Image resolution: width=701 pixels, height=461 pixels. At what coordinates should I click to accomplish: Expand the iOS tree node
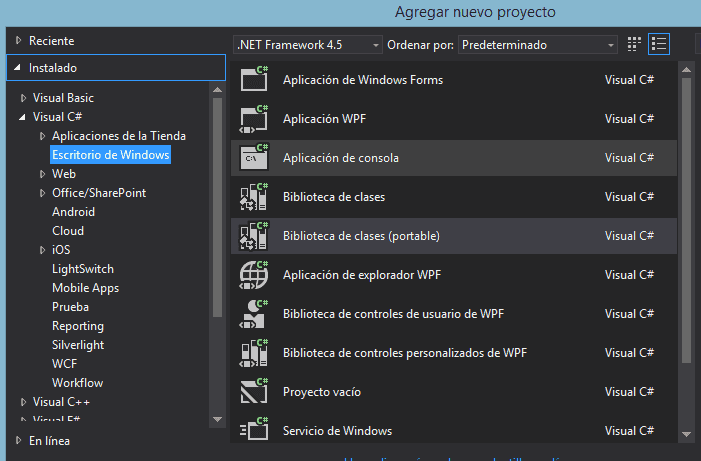pos(42,250)
